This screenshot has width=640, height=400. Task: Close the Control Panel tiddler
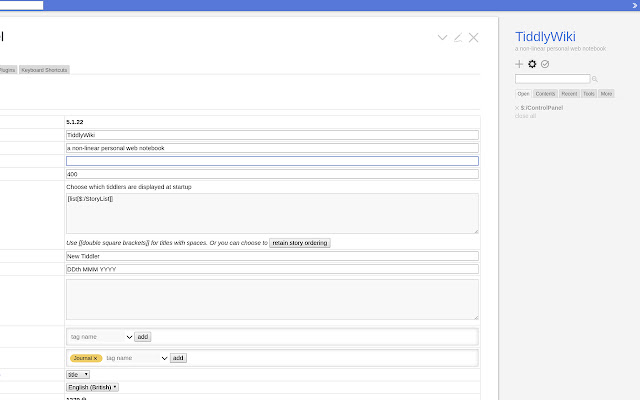tap(473, 38)
